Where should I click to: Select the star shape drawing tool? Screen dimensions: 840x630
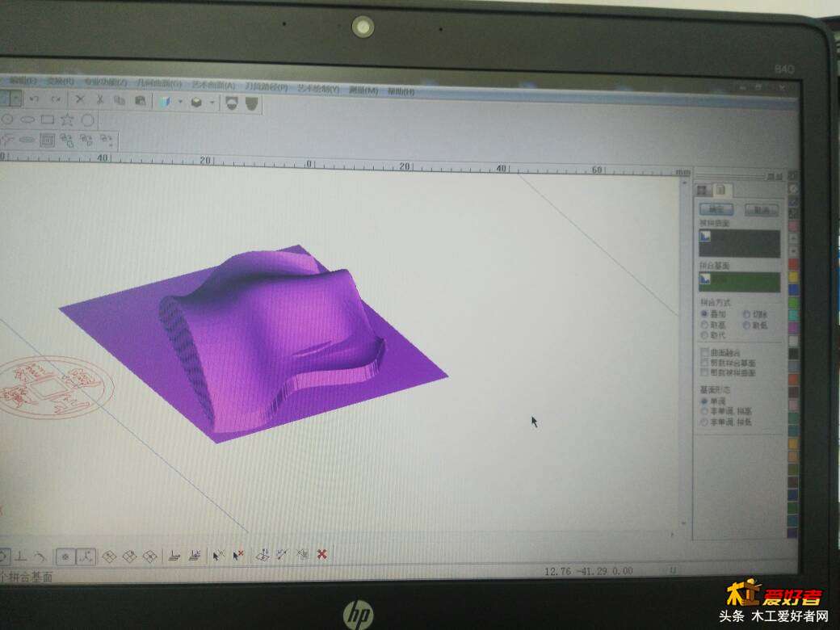[x=68, y=120]
